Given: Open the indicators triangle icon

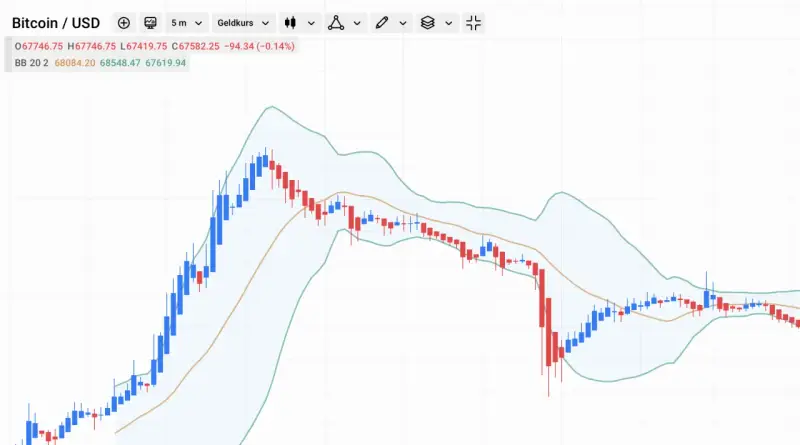Looking at the screenshot, I should point(336,23).
